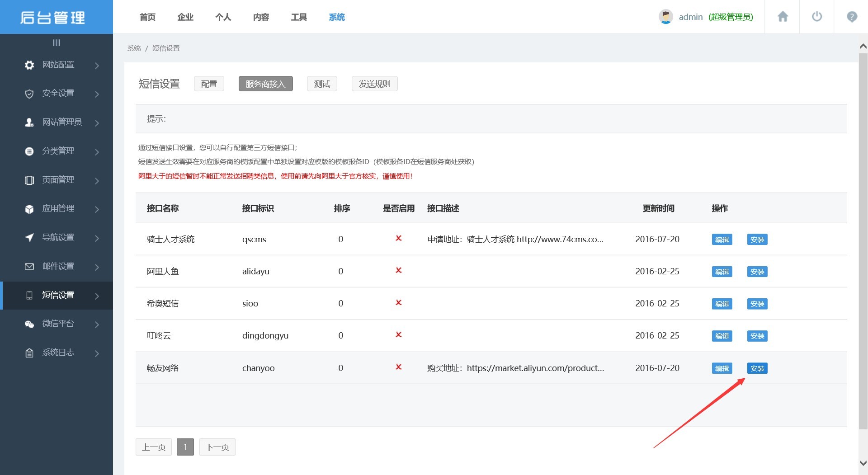
Task: Install the 叮咚云 interface
Action: (757, 336)
